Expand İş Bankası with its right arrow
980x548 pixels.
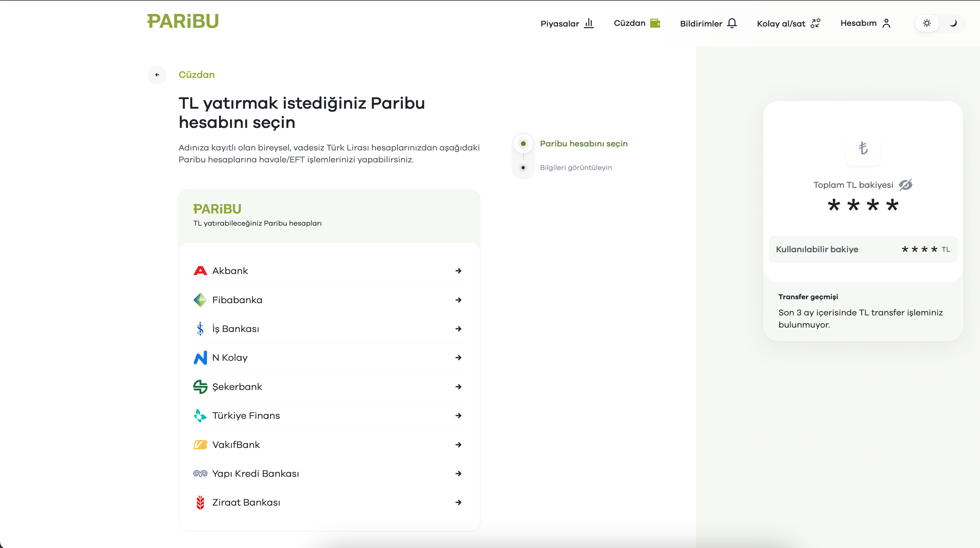tap(459, 329)
